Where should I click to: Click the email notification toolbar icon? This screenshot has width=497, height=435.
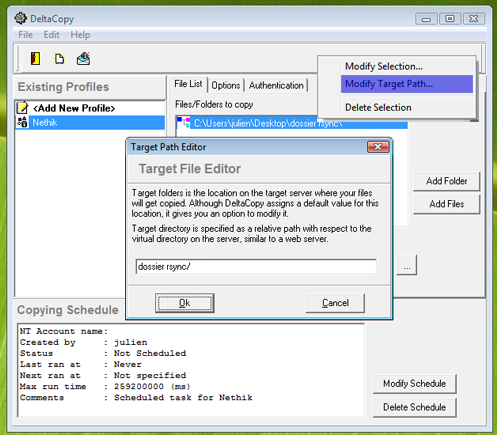83,59
